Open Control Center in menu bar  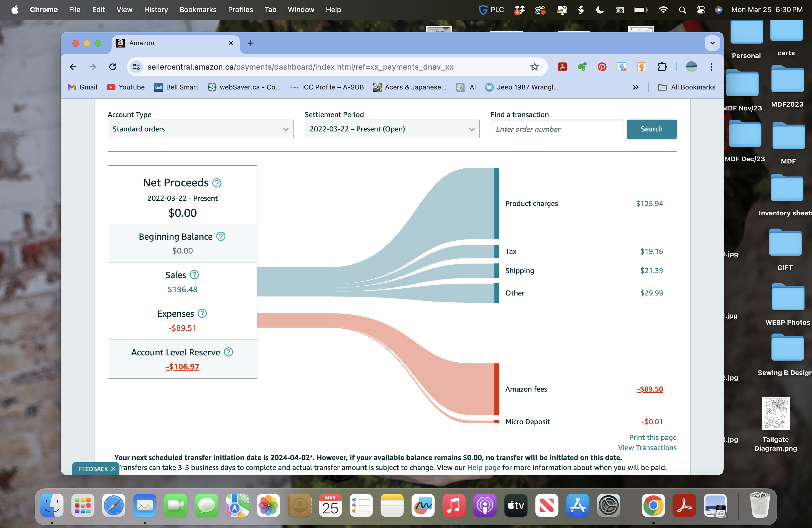point(701,10)
